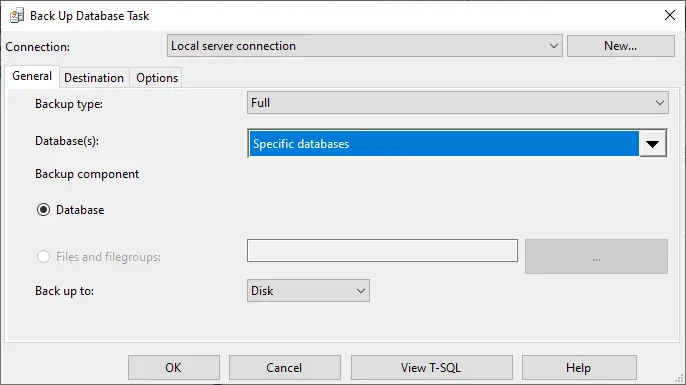Click the black arrow of the Database(s) combo
This screenshot has height=385, width=686.
652,144
